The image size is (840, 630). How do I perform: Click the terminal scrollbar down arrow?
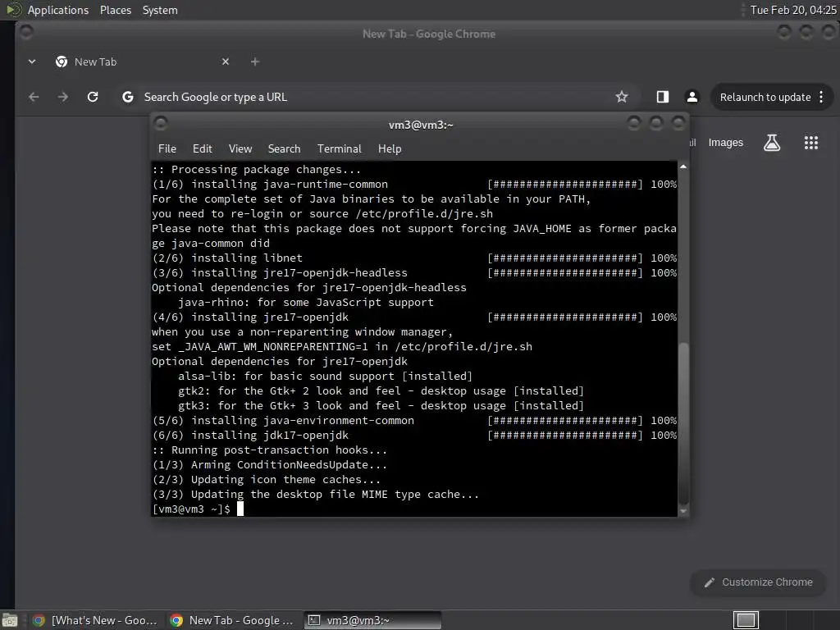point(683,511)
